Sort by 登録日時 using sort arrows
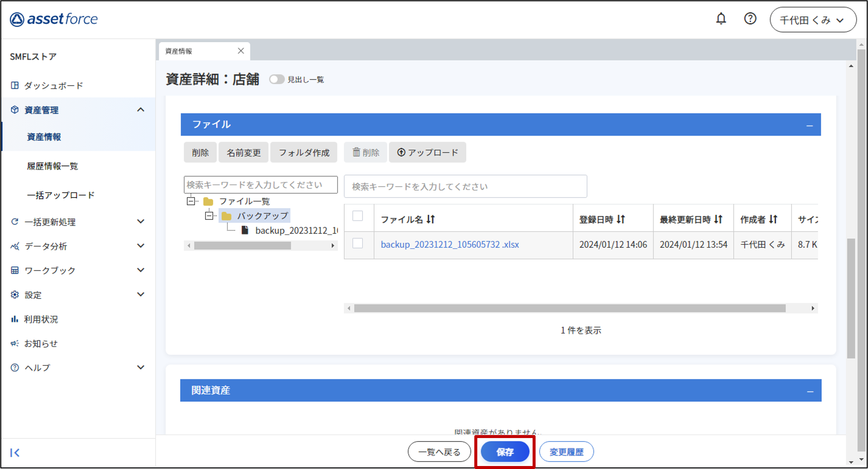The width and height of the screenshot is (868, 469). click(621, 219)
